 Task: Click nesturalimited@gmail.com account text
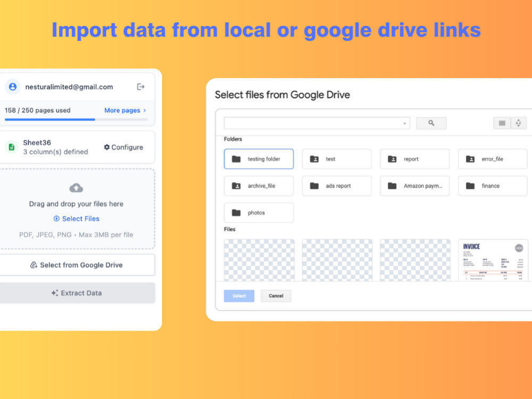(x=69, y=87)
